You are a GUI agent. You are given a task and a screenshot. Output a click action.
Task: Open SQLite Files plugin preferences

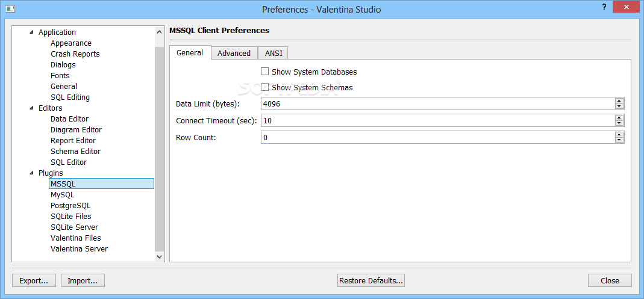(x=71, y=216)
